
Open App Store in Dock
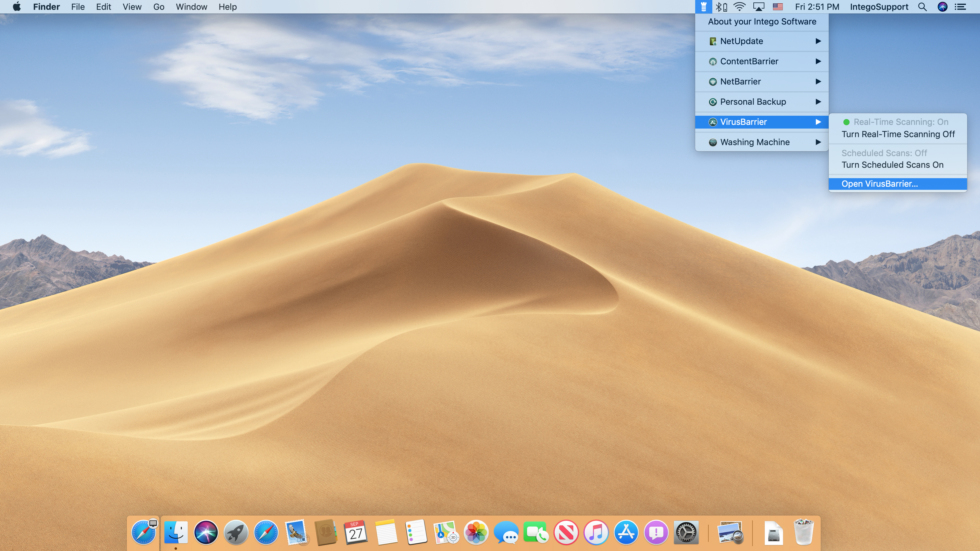coord(626,532)
